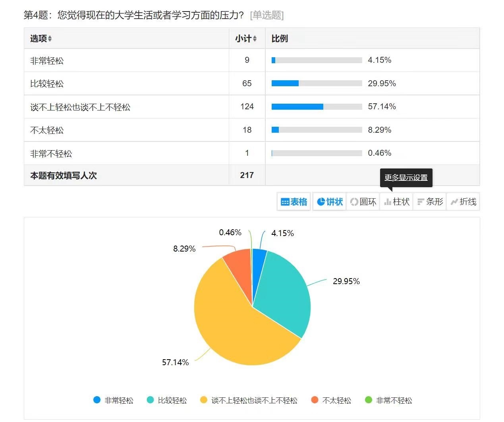The height and width of the screenshot is (422, 504).
Task: Select the 饼状 pie chart view
Action: (x=330, y=202)
